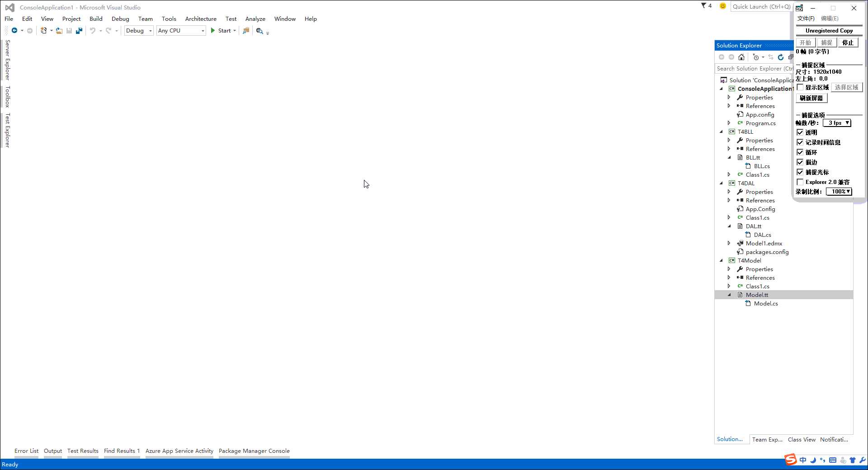Toggle the 透明 checkbox
The height and width of the screenshot is (470, 868).
[x=800, y=132]
